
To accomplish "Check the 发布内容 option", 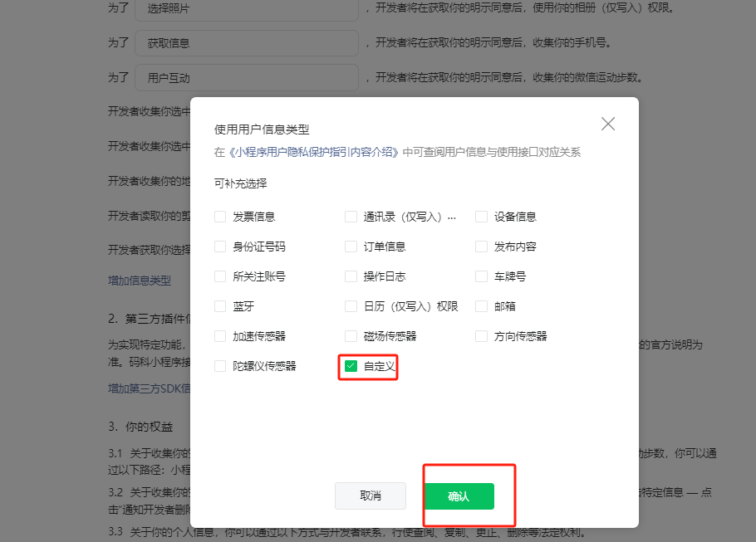I will tap(481, 247).
